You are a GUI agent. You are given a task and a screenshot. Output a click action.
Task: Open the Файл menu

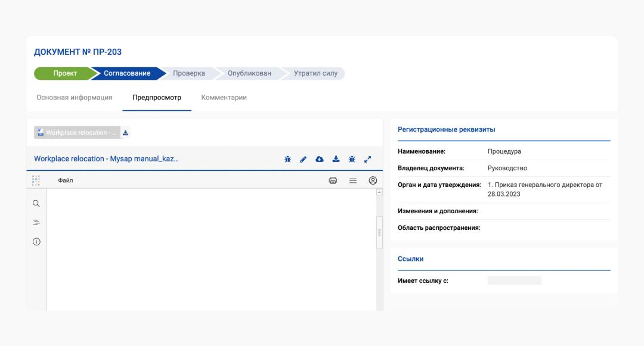(x=66, y=180)
